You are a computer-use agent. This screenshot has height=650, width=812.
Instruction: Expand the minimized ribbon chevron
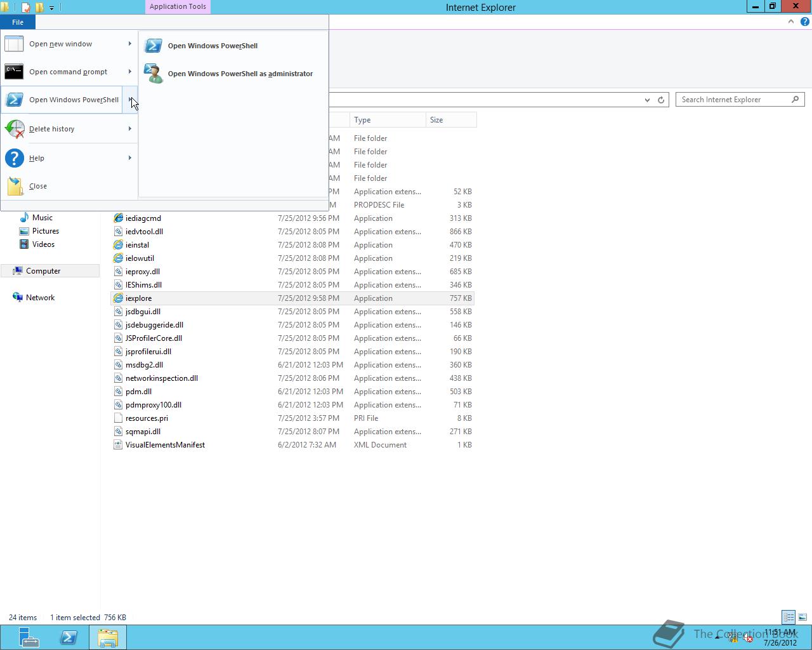click(791, 22)
